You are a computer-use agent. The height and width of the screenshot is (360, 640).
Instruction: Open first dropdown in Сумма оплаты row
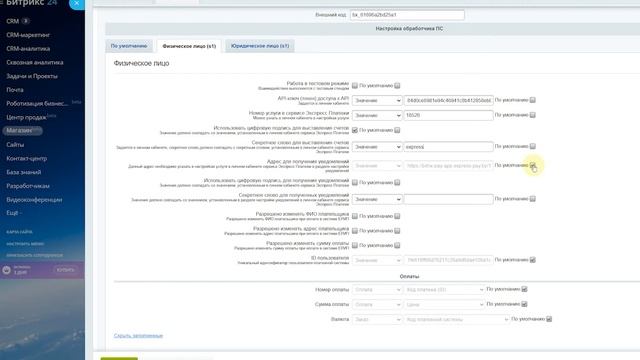coord(377,304)
